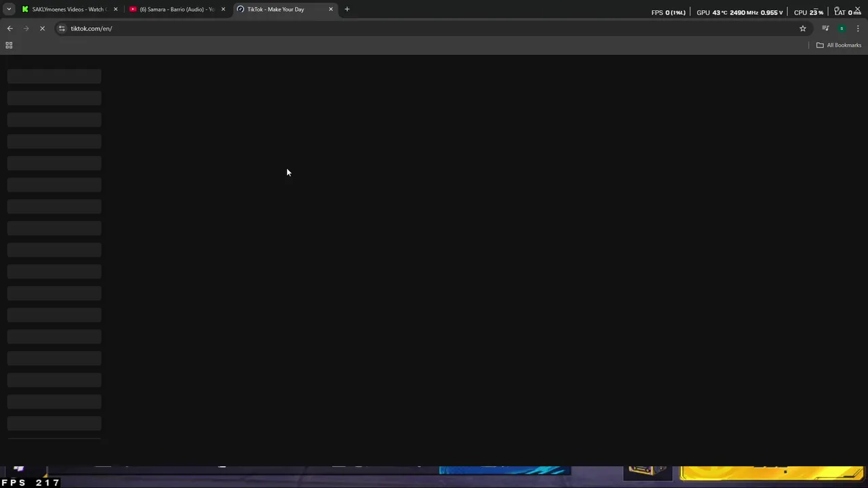Screen dimensions: 868x488
Task: Click the FPS 0 overlay readout
Action: tap(668, 12)
